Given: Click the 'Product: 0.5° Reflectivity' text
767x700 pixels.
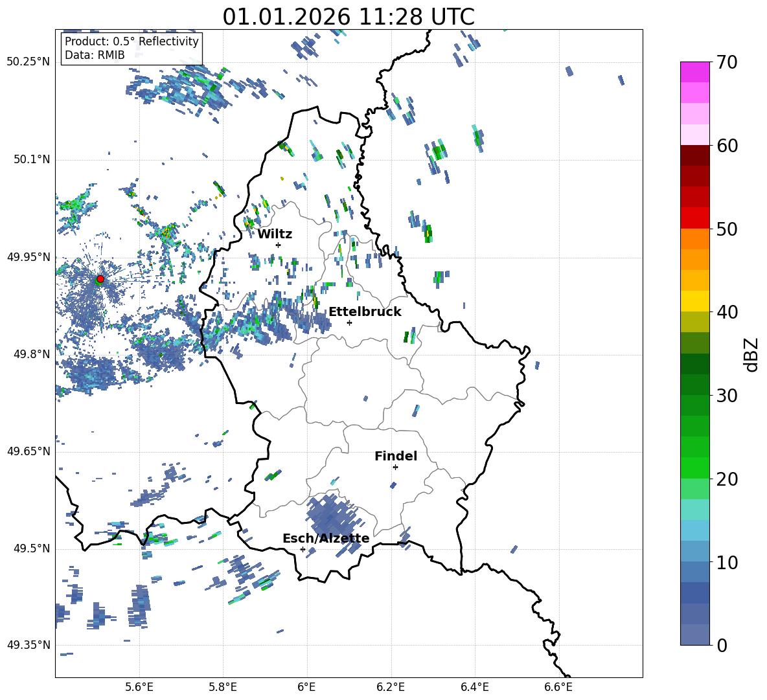Looking at the screenshot, I should [x=132, y=41].
